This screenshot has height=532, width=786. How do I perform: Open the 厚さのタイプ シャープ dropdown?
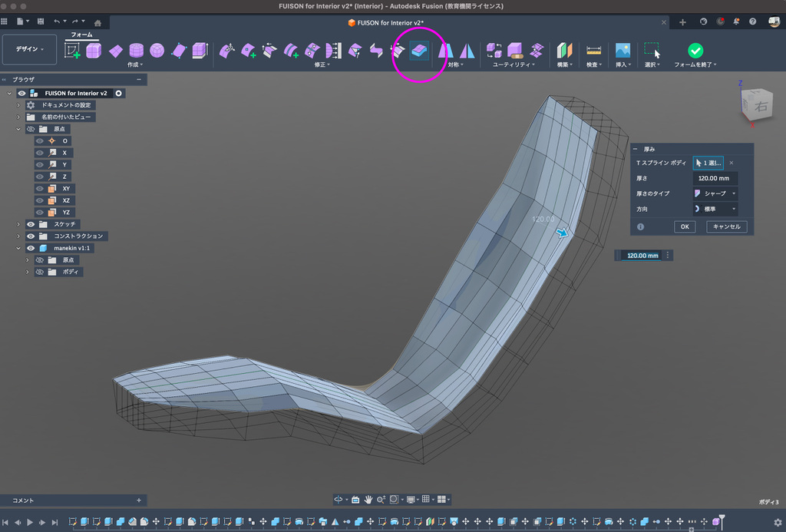point(715,193)
